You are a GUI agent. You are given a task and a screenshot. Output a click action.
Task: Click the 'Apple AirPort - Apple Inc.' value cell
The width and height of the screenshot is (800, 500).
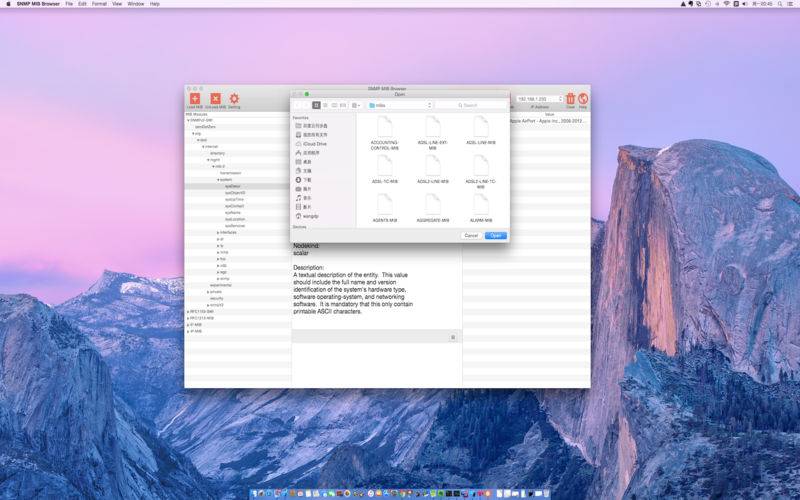click(549, 121)
